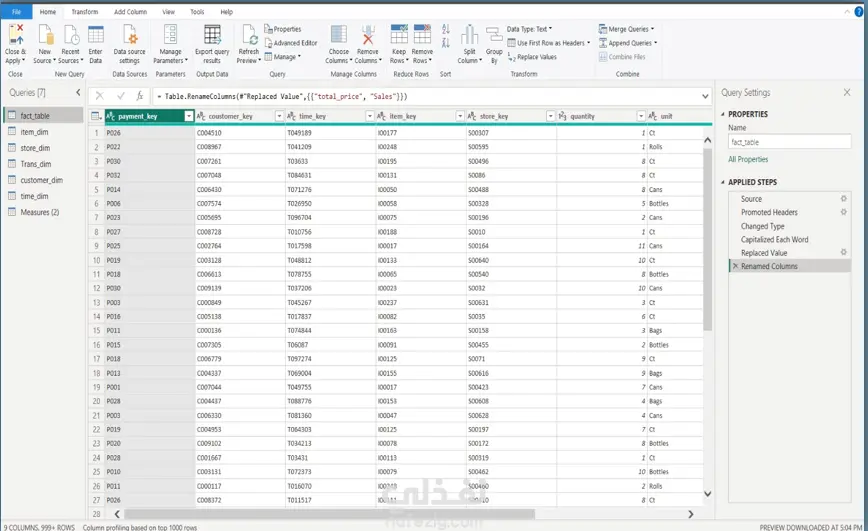Click the Enter Data icon
The width and height of the screenshot is (868, 531).
point(96,34)
